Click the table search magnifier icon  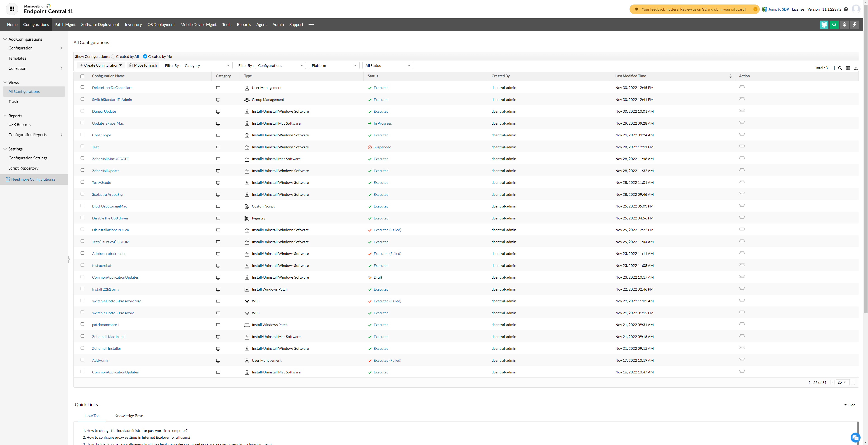pos(840,68)
